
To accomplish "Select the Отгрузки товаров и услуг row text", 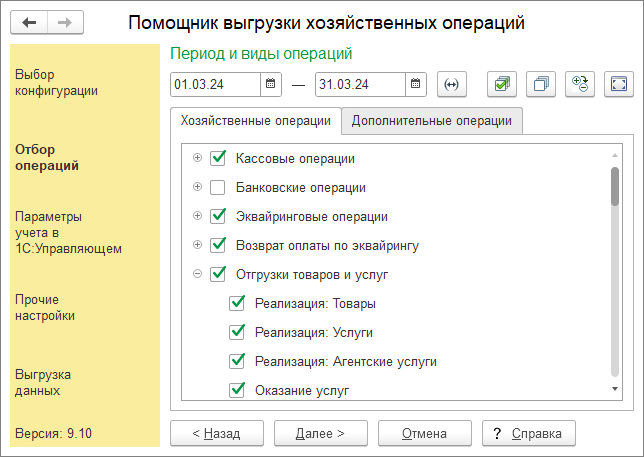I will [x=312, y=275].
